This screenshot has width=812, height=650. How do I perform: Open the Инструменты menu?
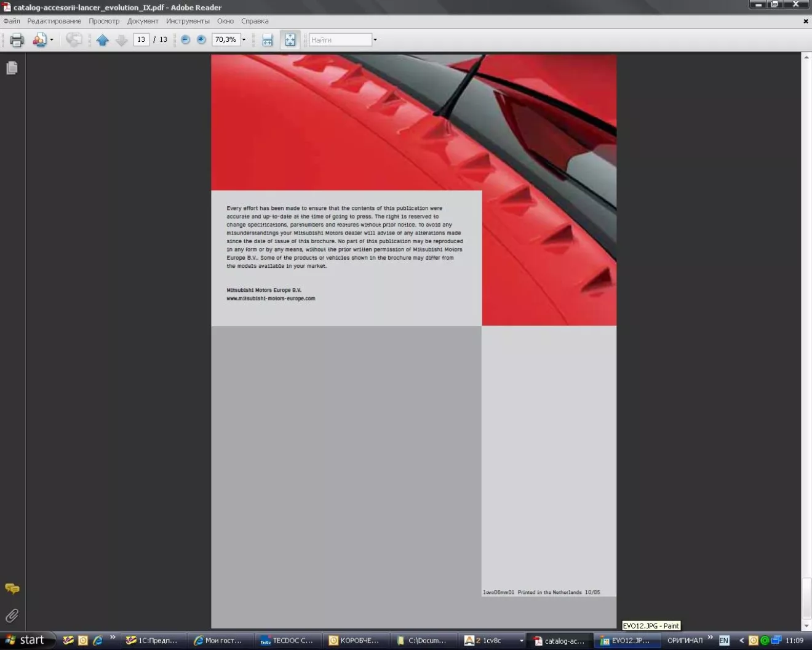coord(188,21)
